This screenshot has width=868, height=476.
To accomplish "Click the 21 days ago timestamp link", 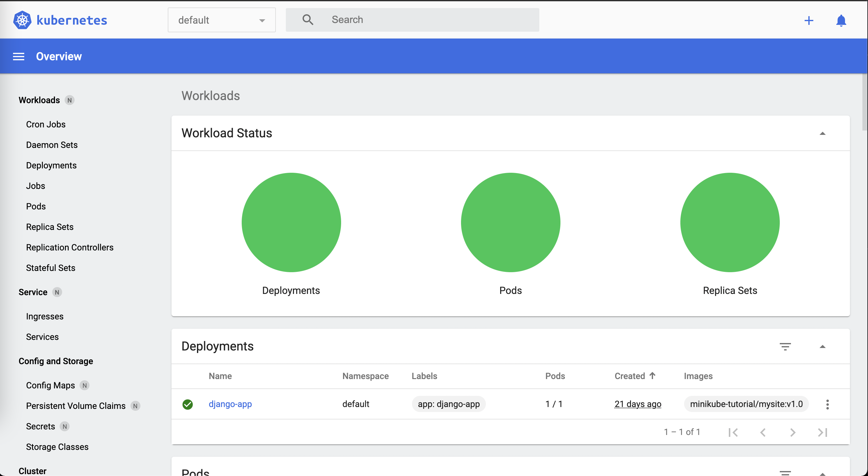I will click(x=638, y=403).
